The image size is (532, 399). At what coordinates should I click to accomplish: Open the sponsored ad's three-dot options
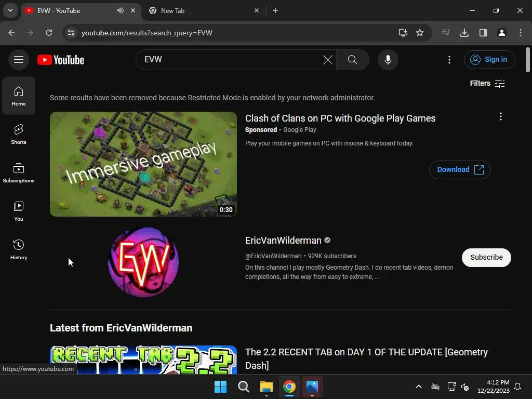(500, 117)
